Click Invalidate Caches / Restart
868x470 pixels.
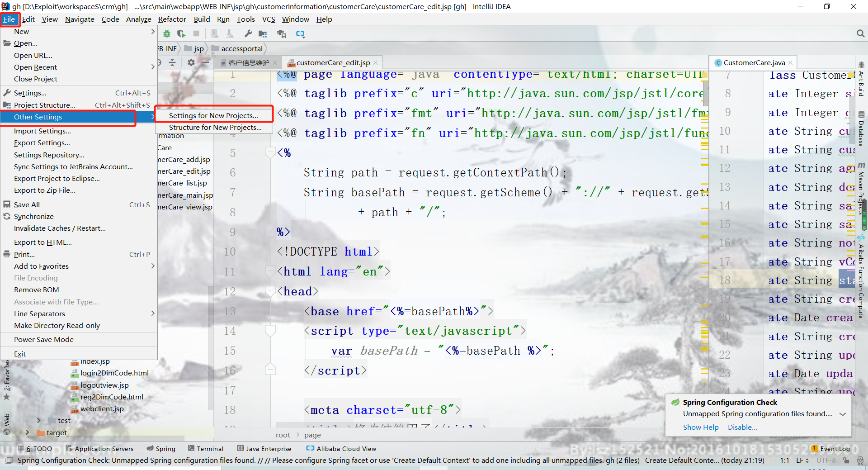[60, 228]
